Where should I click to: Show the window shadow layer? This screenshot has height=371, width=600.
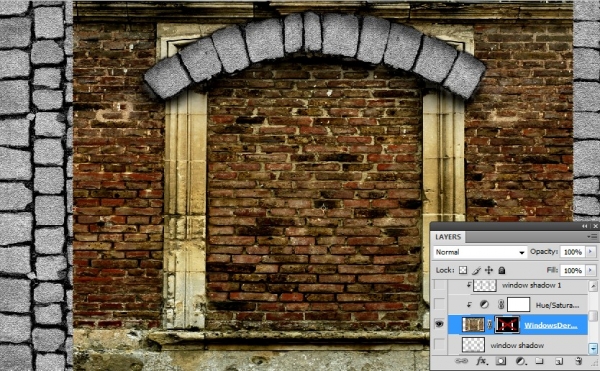point(440,345)
